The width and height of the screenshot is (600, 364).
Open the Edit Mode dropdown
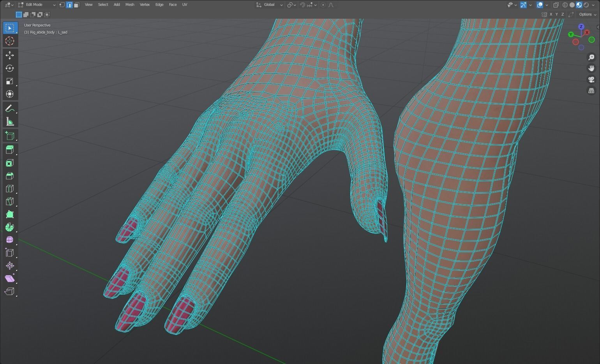[x=37, y=5]
